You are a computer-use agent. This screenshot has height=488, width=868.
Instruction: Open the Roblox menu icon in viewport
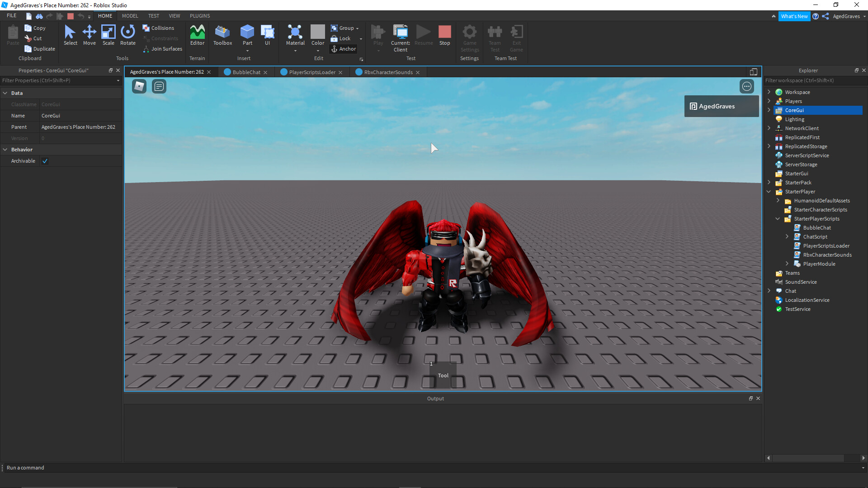[x=139, y=86]
